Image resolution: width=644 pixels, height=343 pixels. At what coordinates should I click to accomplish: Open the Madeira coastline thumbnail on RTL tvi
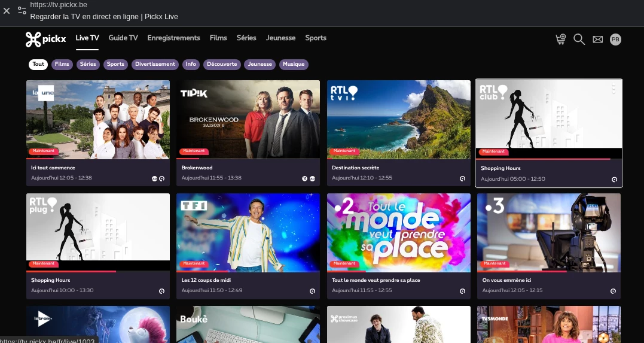pos(399,119)
